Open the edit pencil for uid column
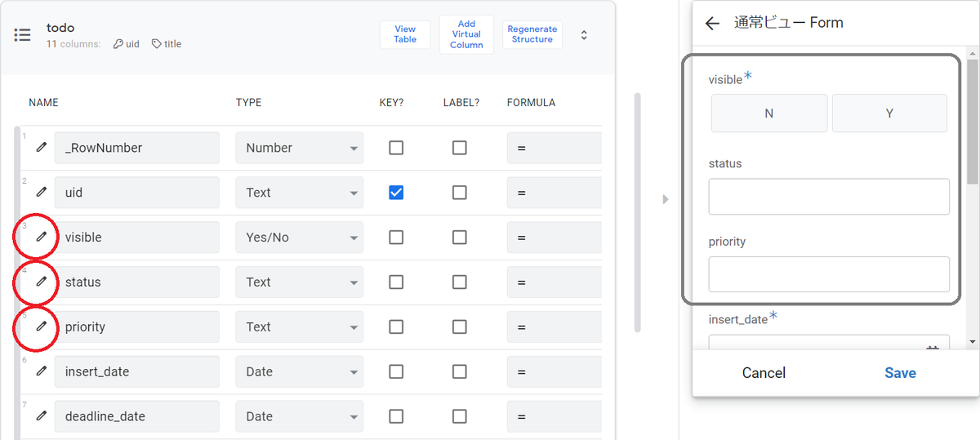Viewport: 980px width, 440px height. 41,193
